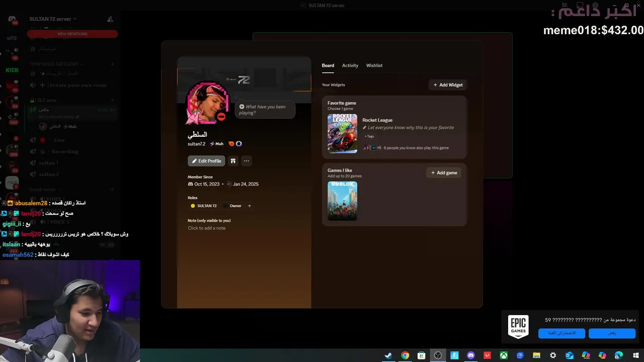Screen dimensions: 644x362
Task: Open Copilot from the taskbar
Action: tap(602, 355)
